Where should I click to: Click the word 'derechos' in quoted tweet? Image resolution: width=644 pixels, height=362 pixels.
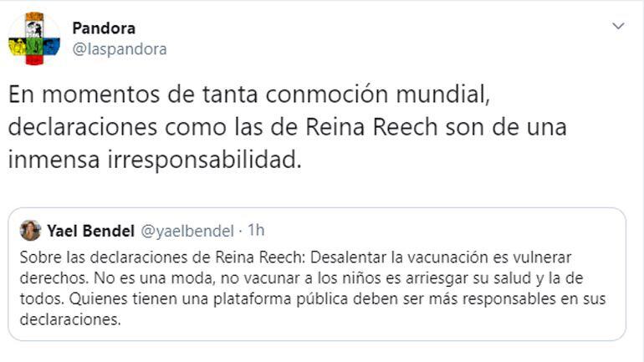(x=48, y=278)
